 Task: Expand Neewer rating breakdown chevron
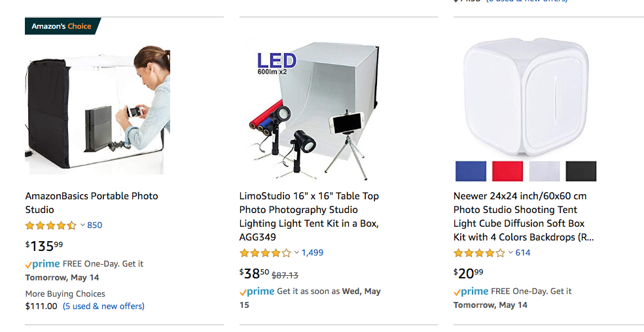pos(510,253)
